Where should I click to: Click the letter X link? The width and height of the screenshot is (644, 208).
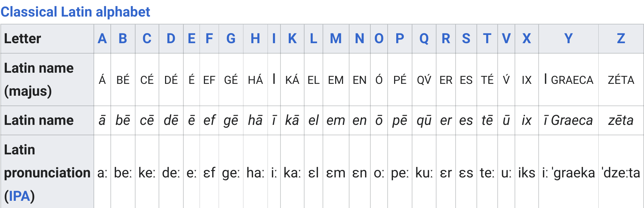tap(527, 39)
